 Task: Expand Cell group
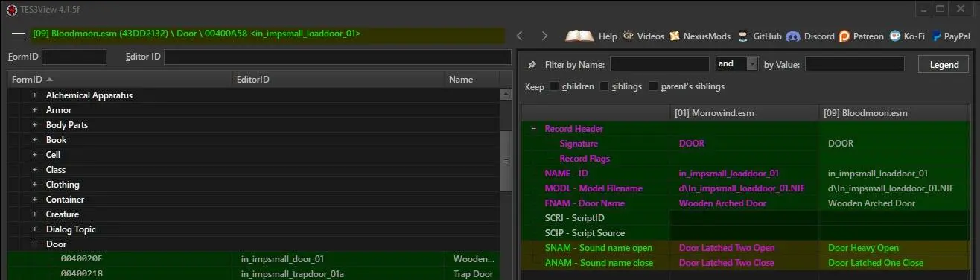[x=34, y=155]
